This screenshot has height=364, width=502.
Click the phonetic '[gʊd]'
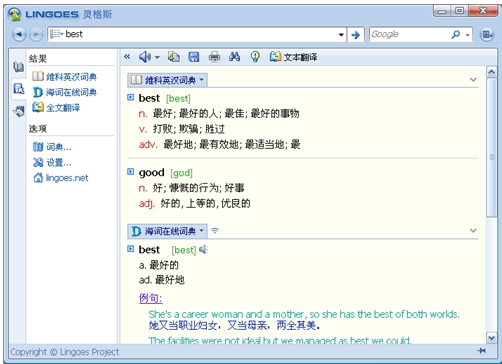pos(181,173)
